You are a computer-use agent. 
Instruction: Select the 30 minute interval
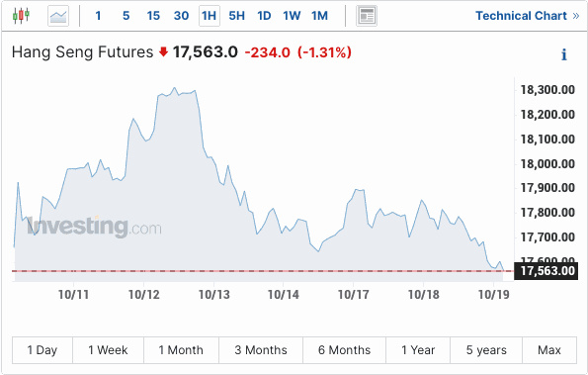(181, 16)
